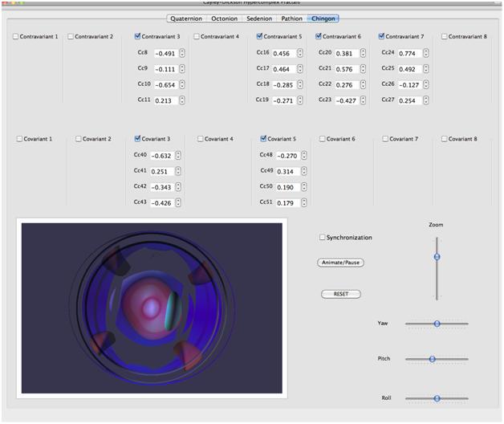
Task: Click the Cc49 value input field
Action: coord(287,172)
